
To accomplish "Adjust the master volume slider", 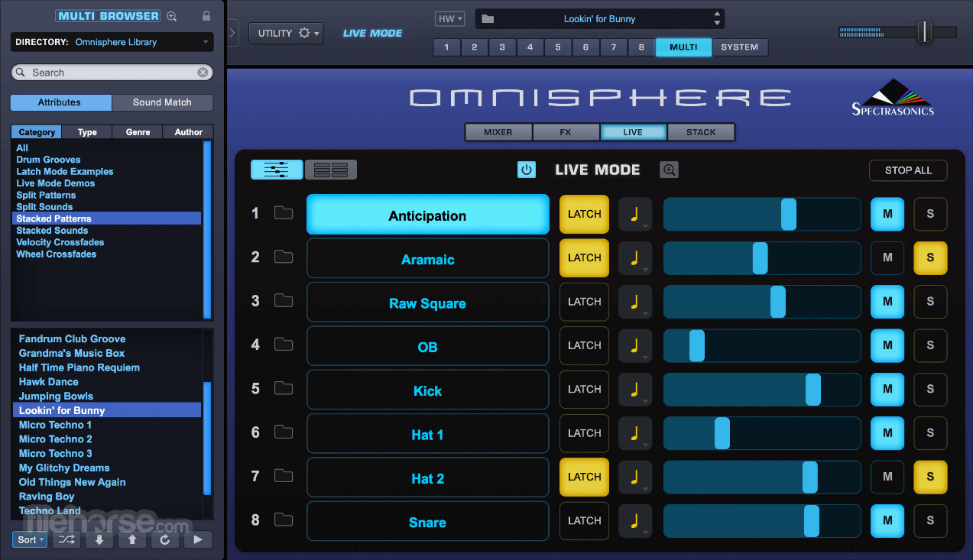I will pos(925,32).
